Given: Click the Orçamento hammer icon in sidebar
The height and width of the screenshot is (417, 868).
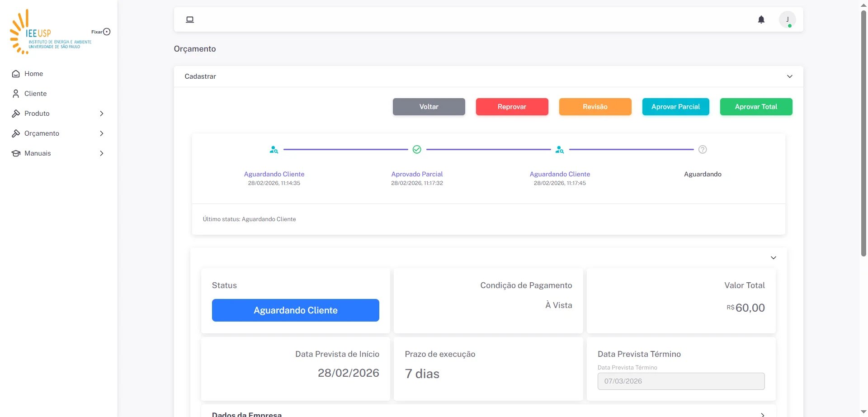Looking at the screenshot, I should tap(16, 133).
